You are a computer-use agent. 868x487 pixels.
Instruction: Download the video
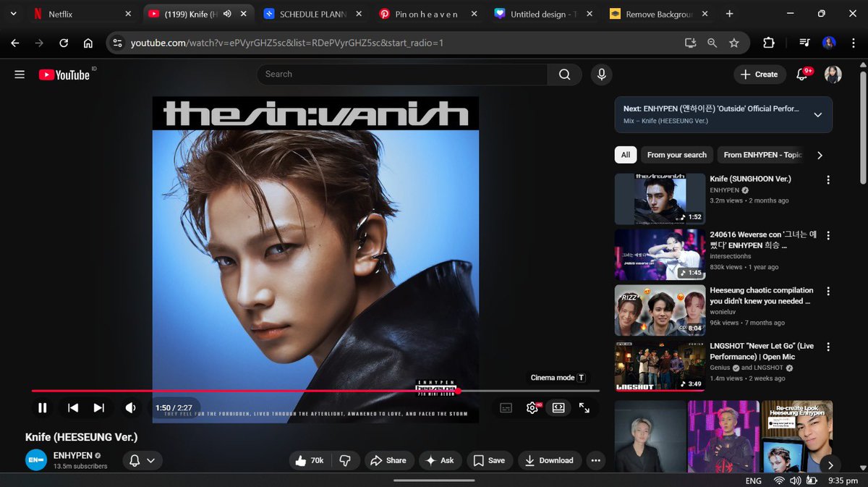coord(549,460)
